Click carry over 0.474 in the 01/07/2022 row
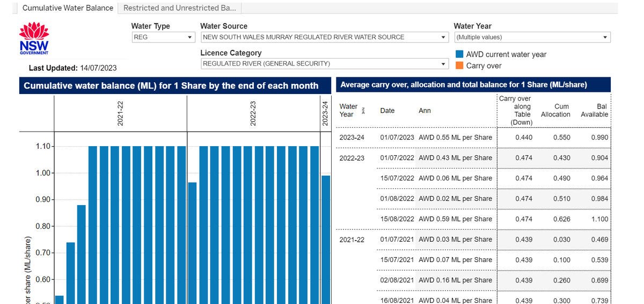 pos(524,158)
